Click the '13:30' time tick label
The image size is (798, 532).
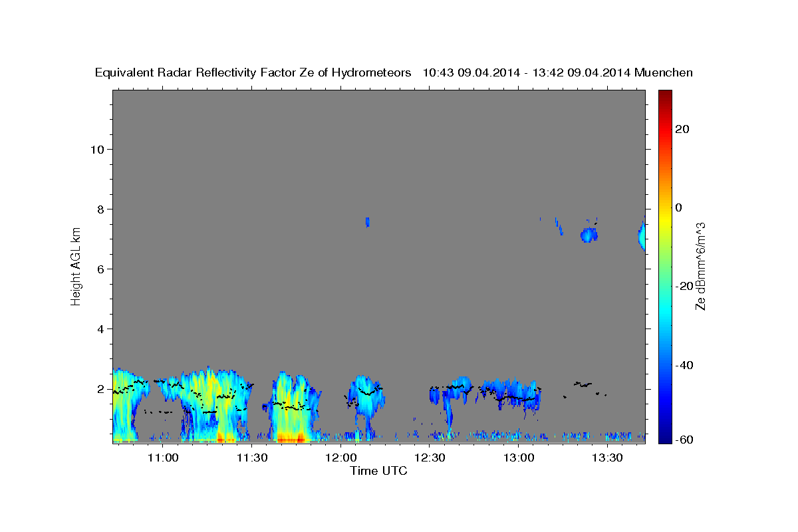pyautogui.click(x=607, y=458)
